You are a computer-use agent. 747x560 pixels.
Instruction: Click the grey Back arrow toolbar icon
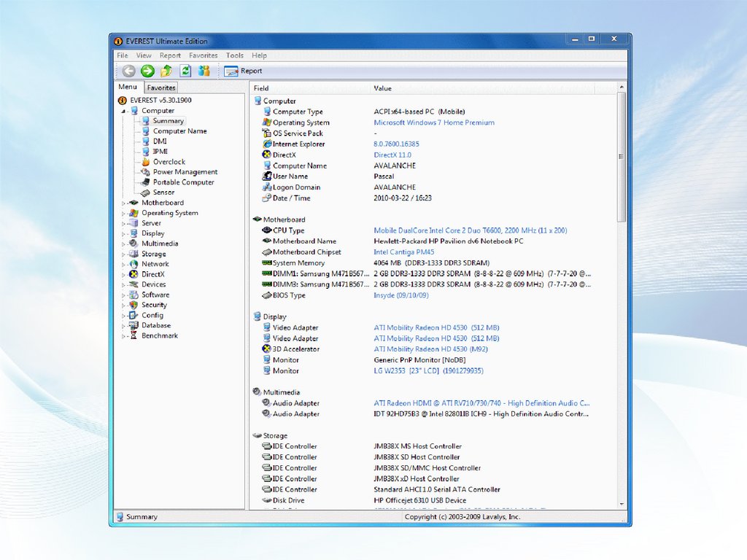(x=129, y=71)
